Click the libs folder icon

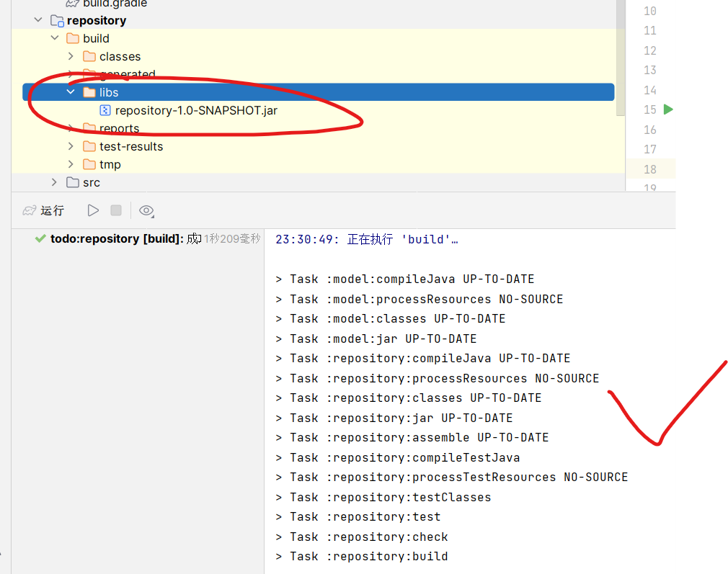(x=89, y=92)
